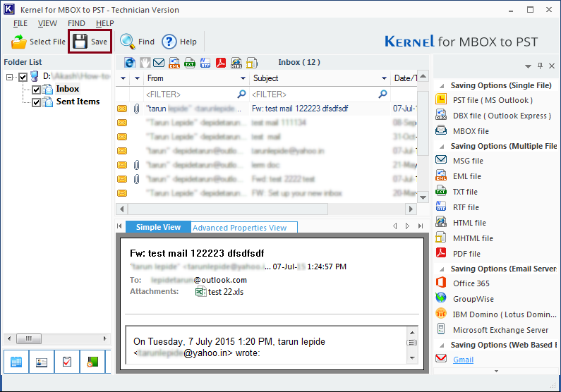Screen dimensions: 561x392
Task: Select PDF file in saving options
Action: (x=466, y=254)
